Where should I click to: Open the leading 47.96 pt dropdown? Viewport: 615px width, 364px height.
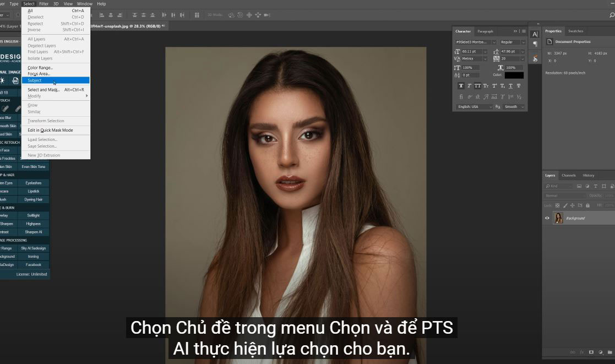[523, 52]
